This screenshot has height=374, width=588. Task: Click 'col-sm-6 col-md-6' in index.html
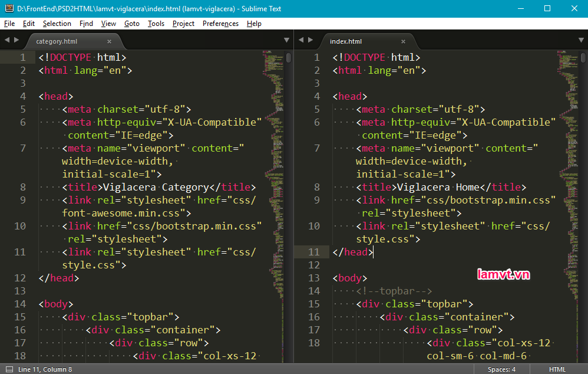click(x=477, y=356)
